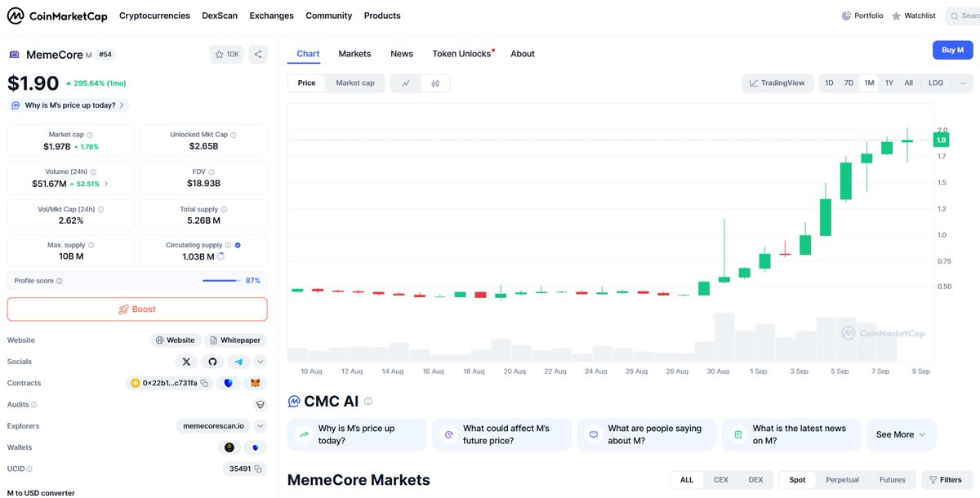Click 'Why is M's price up today?' chip
980x498 pixels.
click(69, 105)
